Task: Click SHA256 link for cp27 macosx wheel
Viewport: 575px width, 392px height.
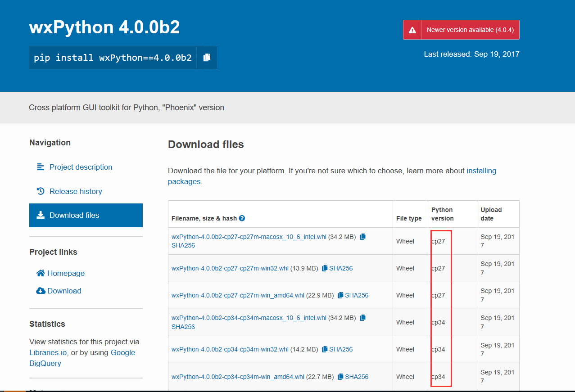Action: tap(183, 246)
